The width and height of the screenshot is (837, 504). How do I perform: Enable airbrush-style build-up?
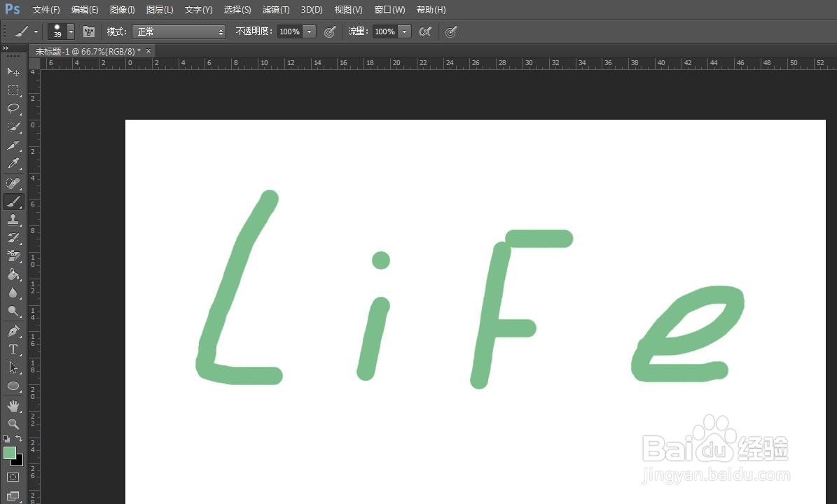point(425,32)
